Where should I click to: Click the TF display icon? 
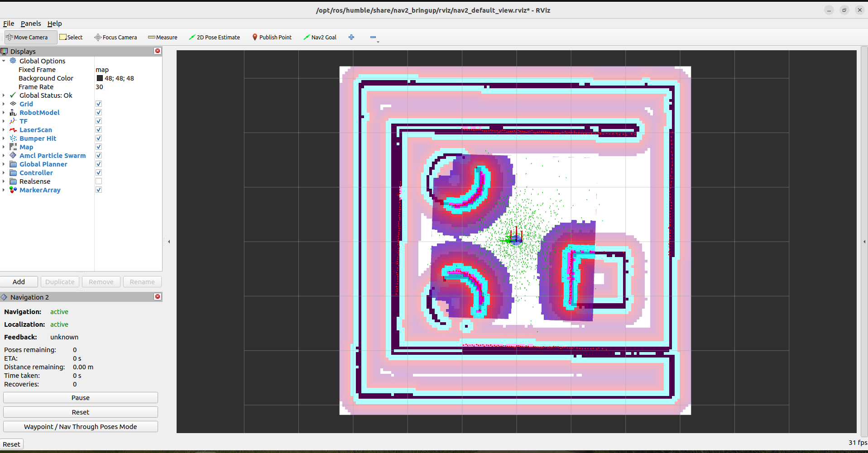[13, 121]
